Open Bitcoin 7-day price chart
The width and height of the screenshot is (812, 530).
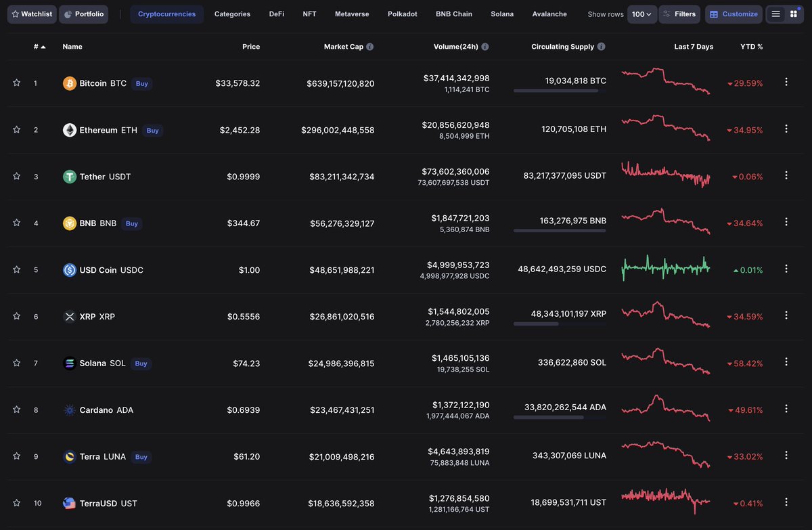pyautogui.click(x=666, y=81)
